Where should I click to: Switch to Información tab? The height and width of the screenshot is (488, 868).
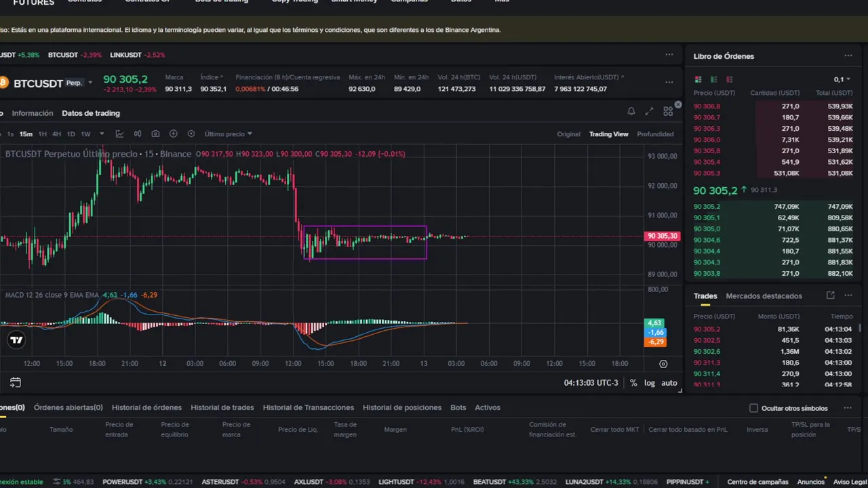(x=33, y=113)
